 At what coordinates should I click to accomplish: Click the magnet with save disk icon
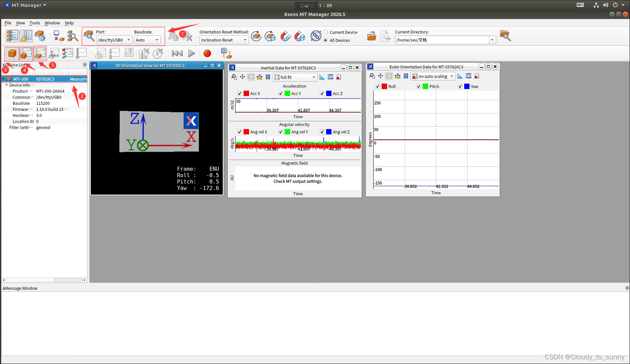coord(299,36)
